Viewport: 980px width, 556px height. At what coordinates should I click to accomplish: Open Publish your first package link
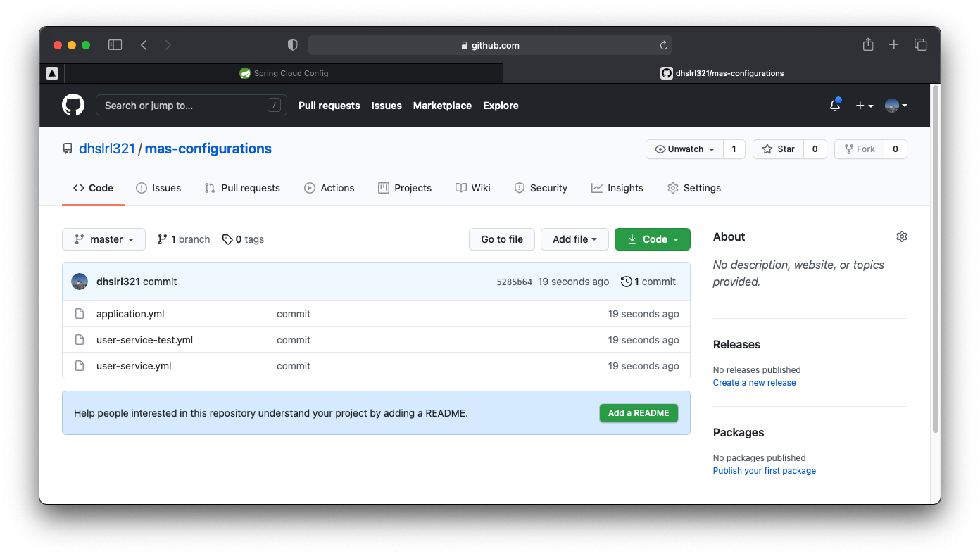pyautogui.click(x=765, y=471)
